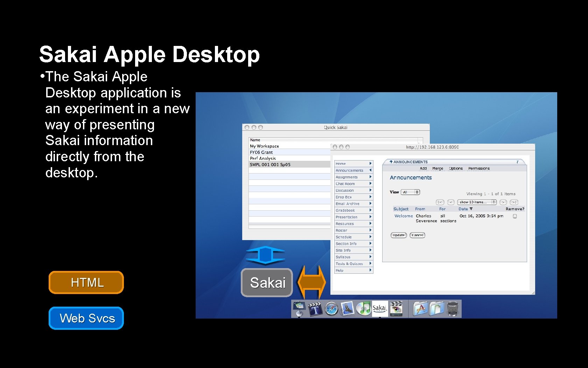Select My Workspace in Quick Sakai list
This screenshot has width=588, height=368.
[289, 146]
